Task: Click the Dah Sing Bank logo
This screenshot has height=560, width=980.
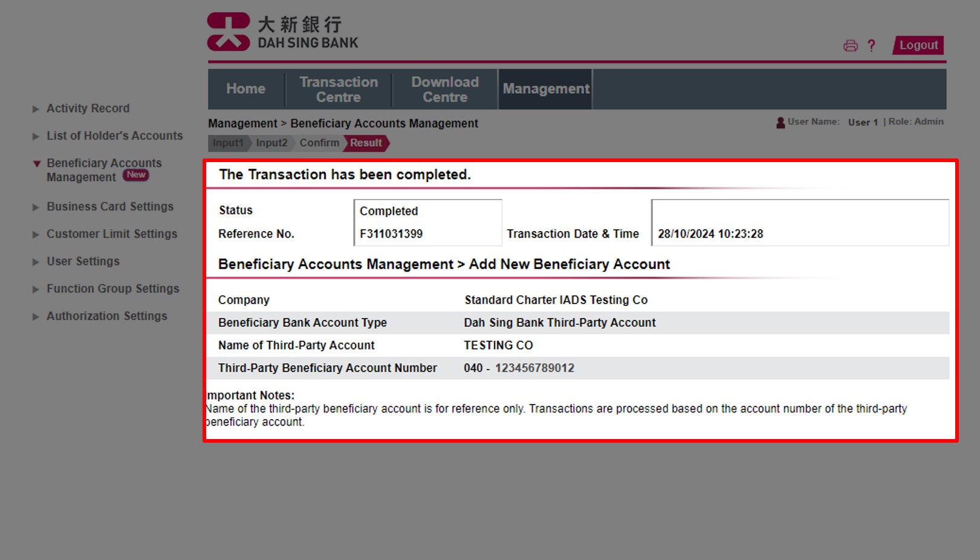Action: 283,31
